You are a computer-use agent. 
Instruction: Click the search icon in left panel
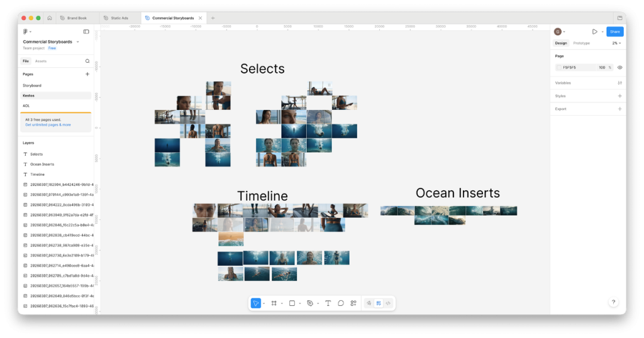point(87,61)
